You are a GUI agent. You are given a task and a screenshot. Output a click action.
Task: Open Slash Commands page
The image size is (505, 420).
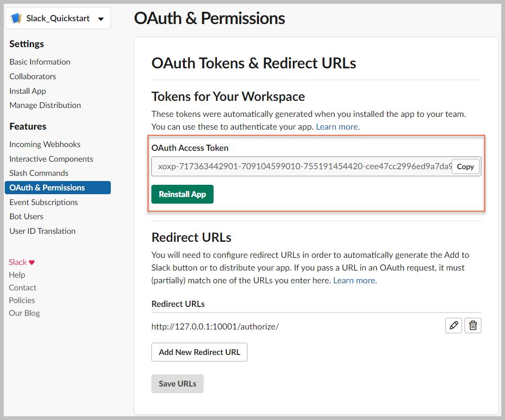pyautogui.click(x=39, y=173)
